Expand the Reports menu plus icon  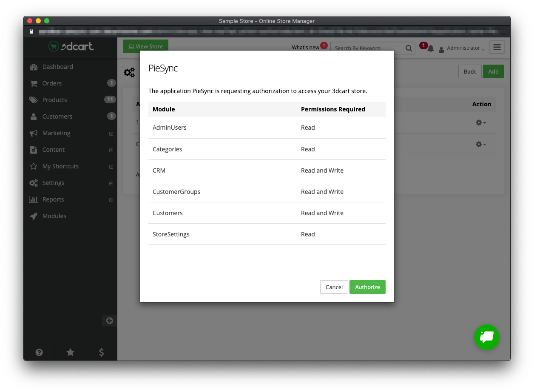pos(111,200)
